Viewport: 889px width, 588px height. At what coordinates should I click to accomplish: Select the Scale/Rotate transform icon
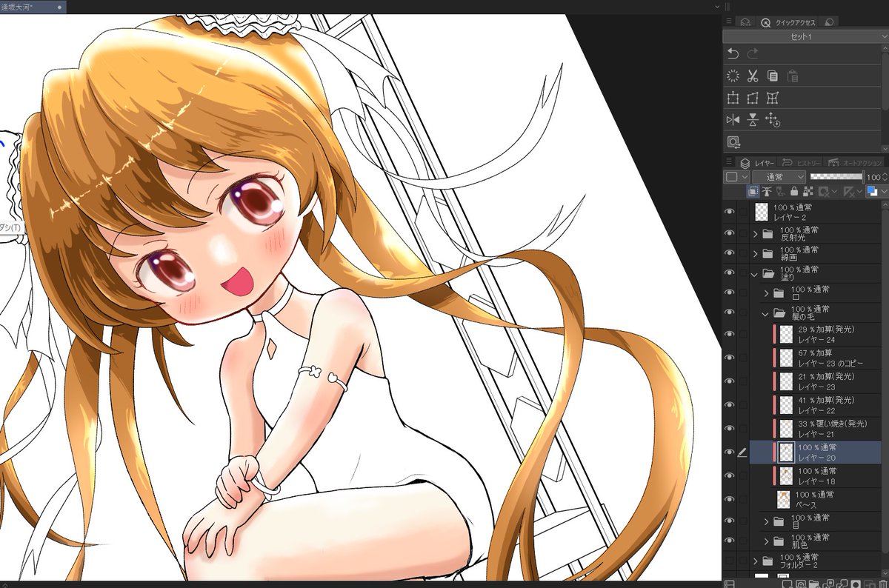point(733,98)
